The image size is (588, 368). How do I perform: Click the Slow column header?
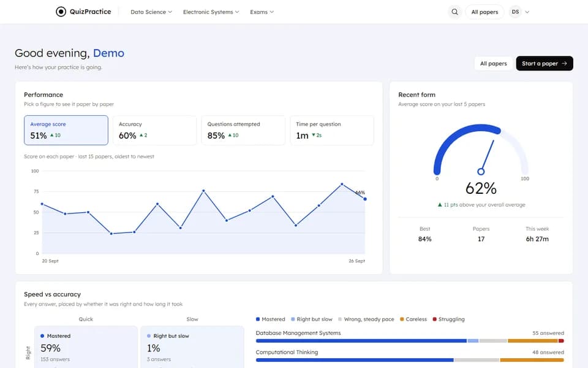coord(192,319)
